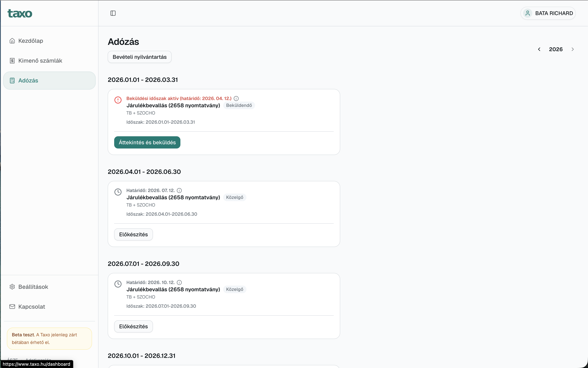This screenshot has height=368, width=588.
Task: Open Kimenő számlák in the sidebar
Action: pyautogui.click(x=40, y=61)
